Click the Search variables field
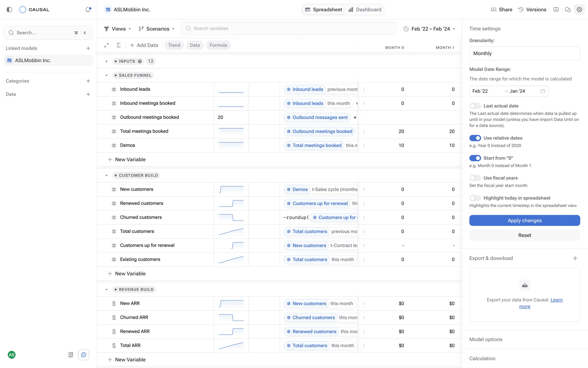 coord(288,29)
